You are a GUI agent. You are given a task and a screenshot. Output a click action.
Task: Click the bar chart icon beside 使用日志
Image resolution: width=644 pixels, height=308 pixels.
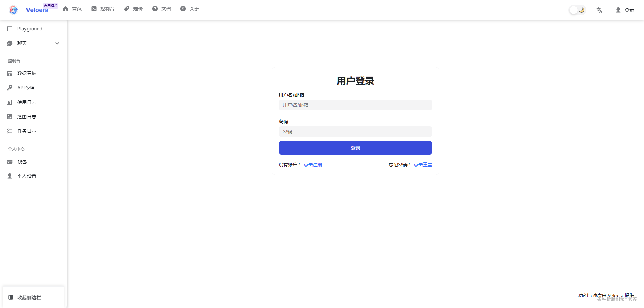10,102
